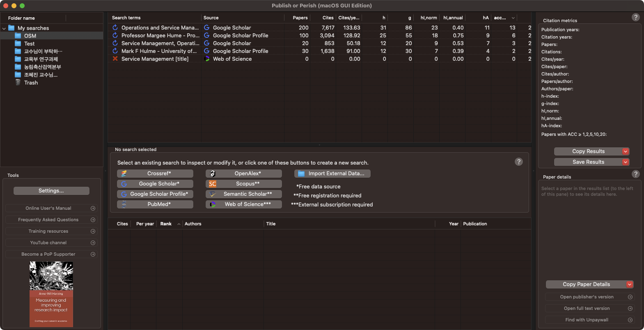This screenshot has height=330, width=644.
Task: Click Become a PoP Supporter
Action: coord(51,254)
